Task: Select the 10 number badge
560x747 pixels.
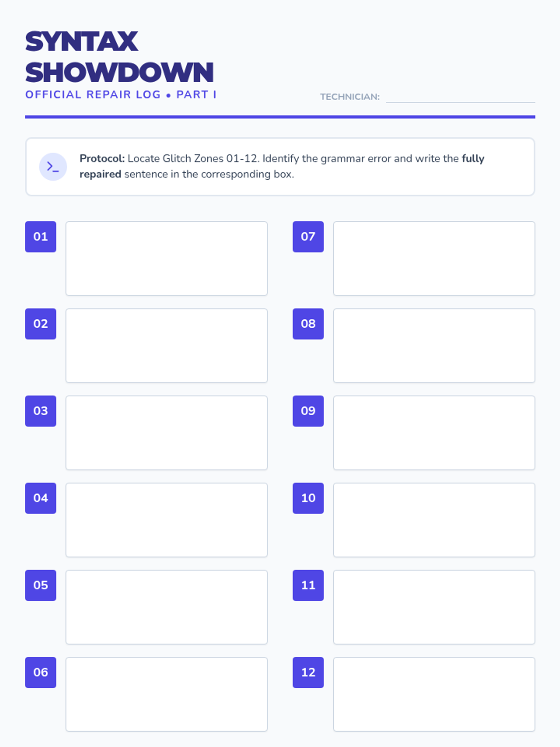Action: pos(308,498)
